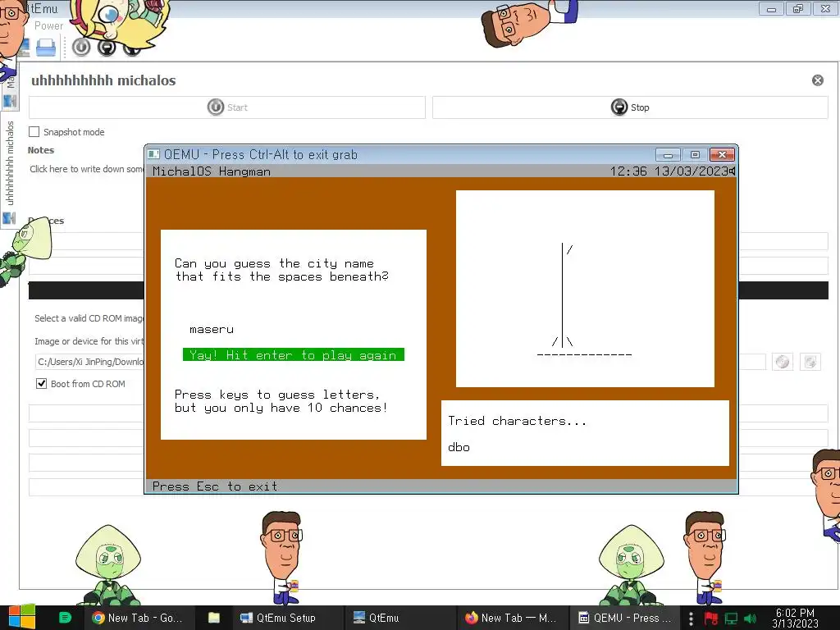The height and width of the screenshot is (630, 840).
Task: Maximize the QEMU window
Action: [695, 155]
